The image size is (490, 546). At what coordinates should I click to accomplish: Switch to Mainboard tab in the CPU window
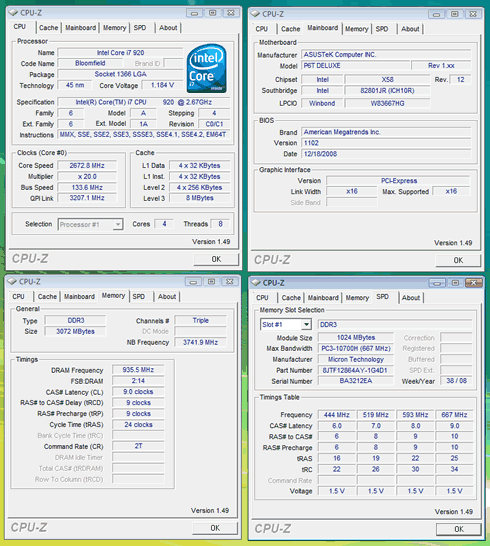tap(80, 28)
